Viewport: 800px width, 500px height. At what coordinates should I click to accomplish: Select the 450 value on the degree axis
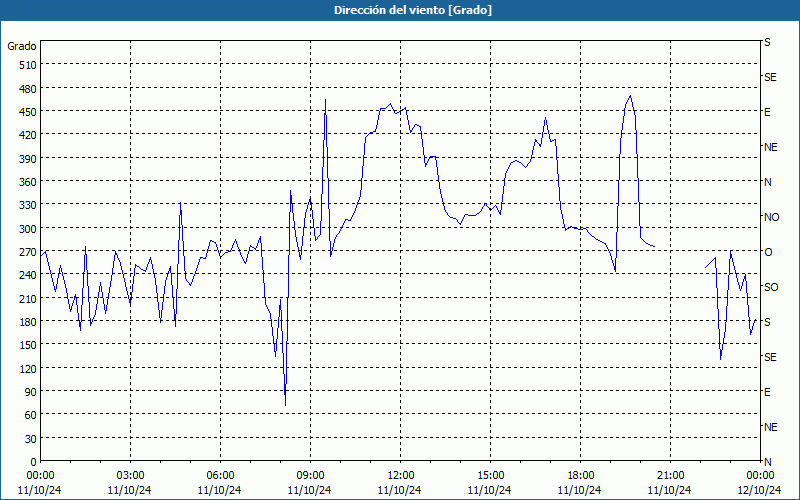pos(28,112)
